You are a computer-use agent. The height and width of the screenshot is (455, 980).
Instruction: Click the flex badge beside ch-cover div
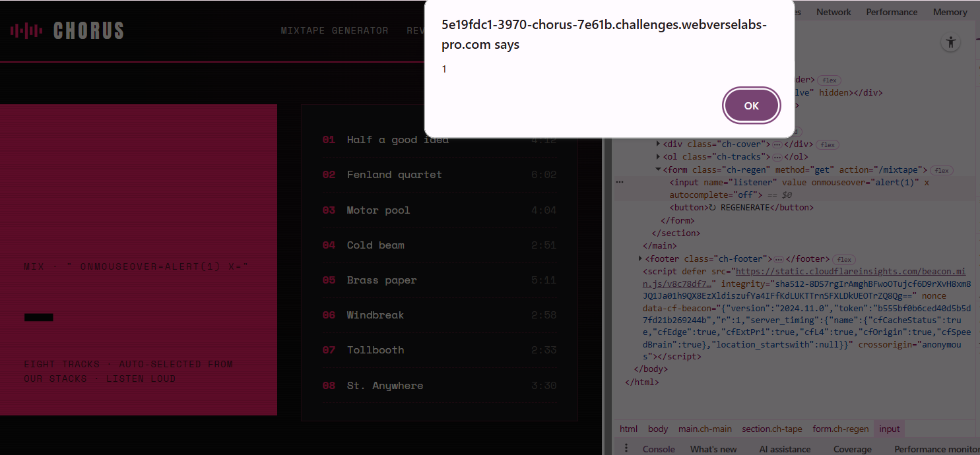tap(828, 144)
